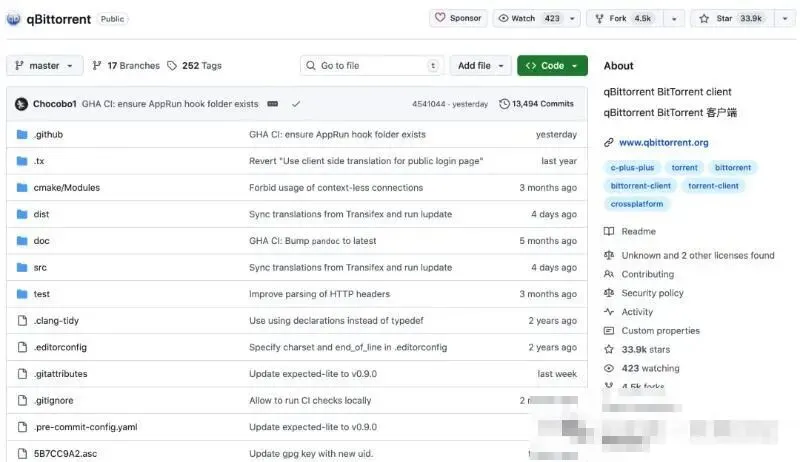800x462 pixels.
Task: Open commit 'Allow to run CI checks locally'
Action: 310,400
